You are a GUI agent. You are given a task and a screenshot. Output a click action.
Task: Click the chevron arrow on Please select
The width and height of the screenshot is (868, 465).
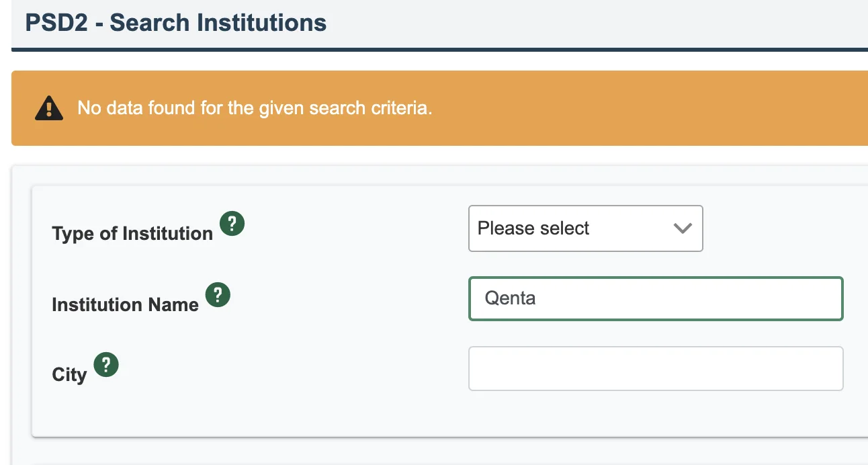[x=683, y=228]
